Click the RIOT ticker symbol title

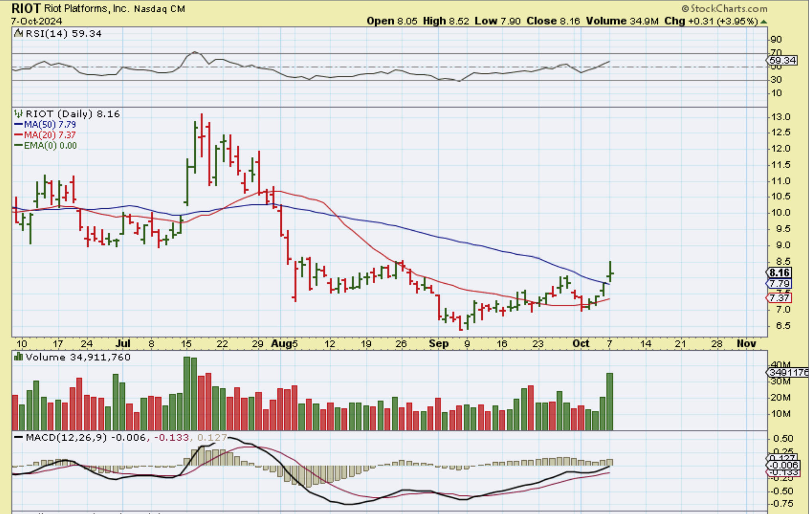pos(26,8)
